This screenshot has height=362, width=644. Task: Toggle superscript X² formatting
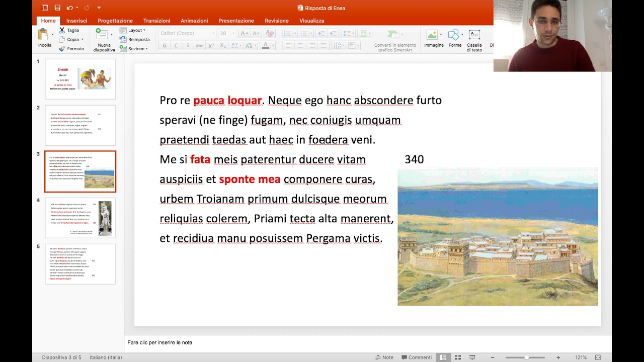(211, 46)
